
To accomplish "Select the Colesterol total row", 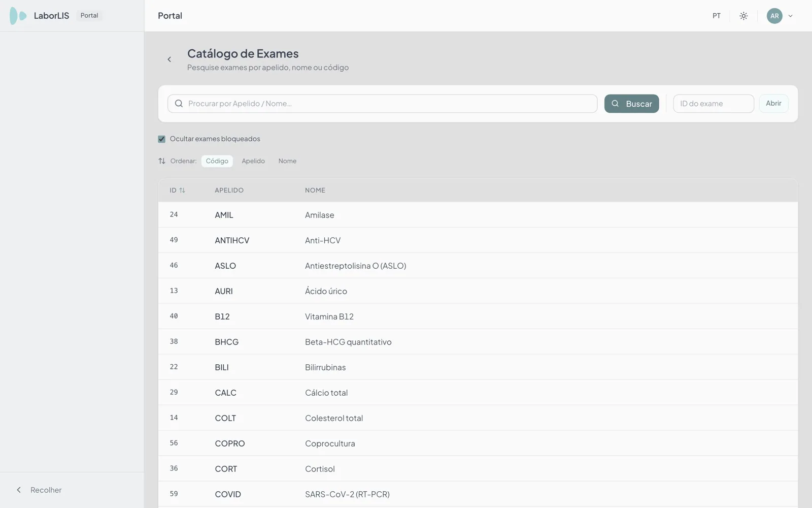I will click(x=478, y=418).
